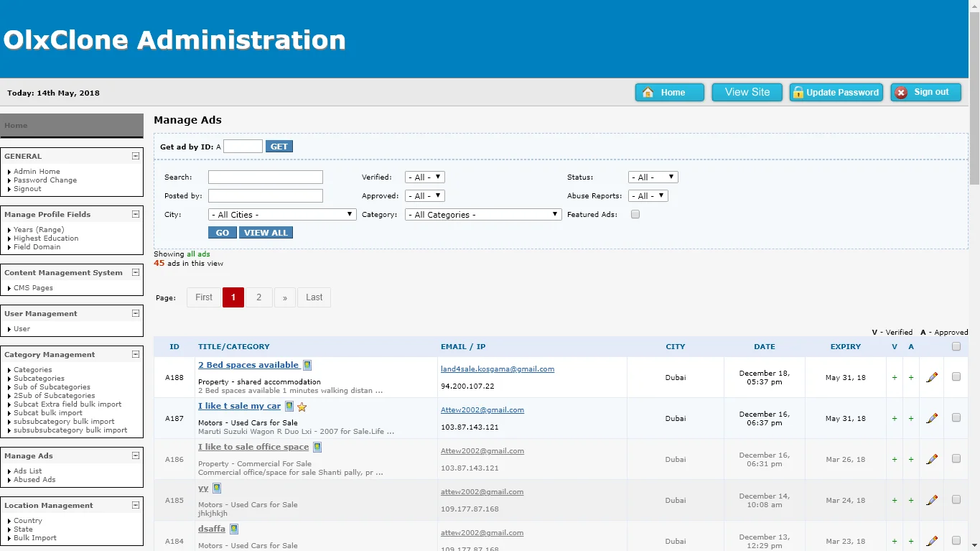The width and height of the screenshot is (980, 551).
Task: Collapse the Manage Ads sidebar section
Action: pyautogui.click(x=136, y=455)
